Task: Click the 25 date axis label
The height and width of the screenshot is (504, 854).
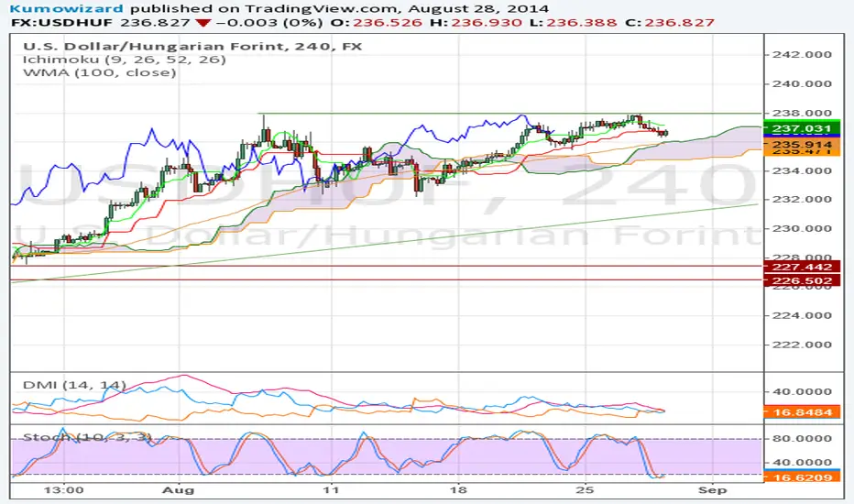Action: pos(585,490)
